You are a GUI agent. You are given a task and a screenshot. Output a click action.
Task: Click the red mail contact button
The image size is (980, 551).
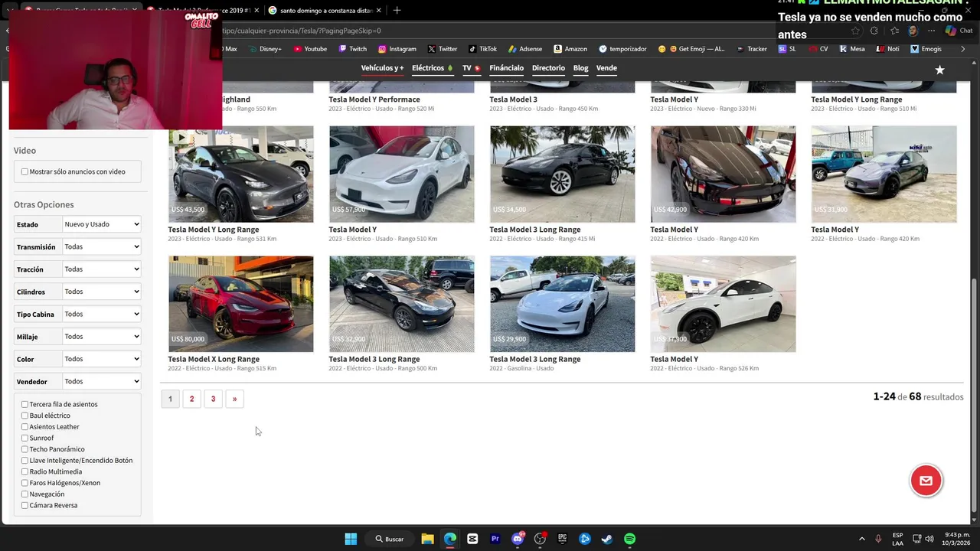pos(926,481)
